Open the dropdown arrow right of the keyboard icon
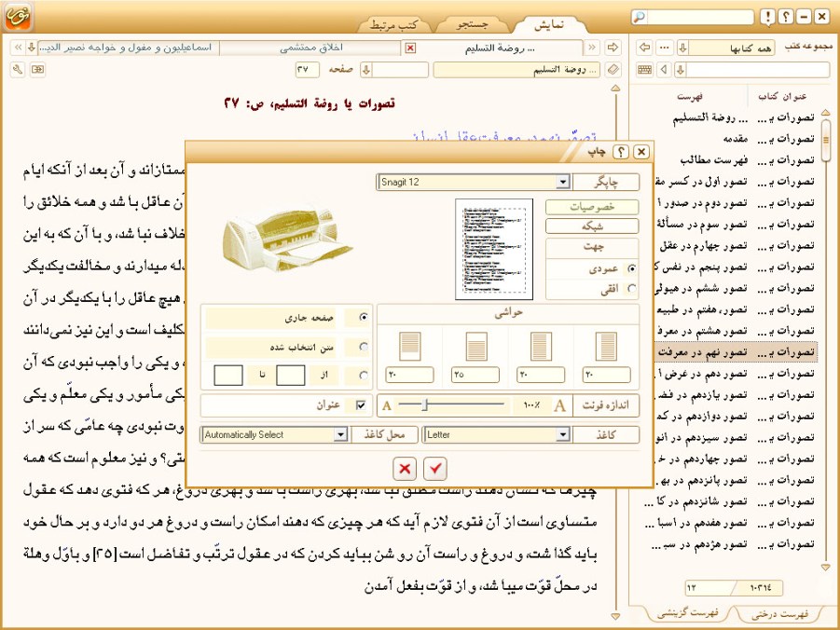Screen dimensions: 840x630 click(681, 70)
